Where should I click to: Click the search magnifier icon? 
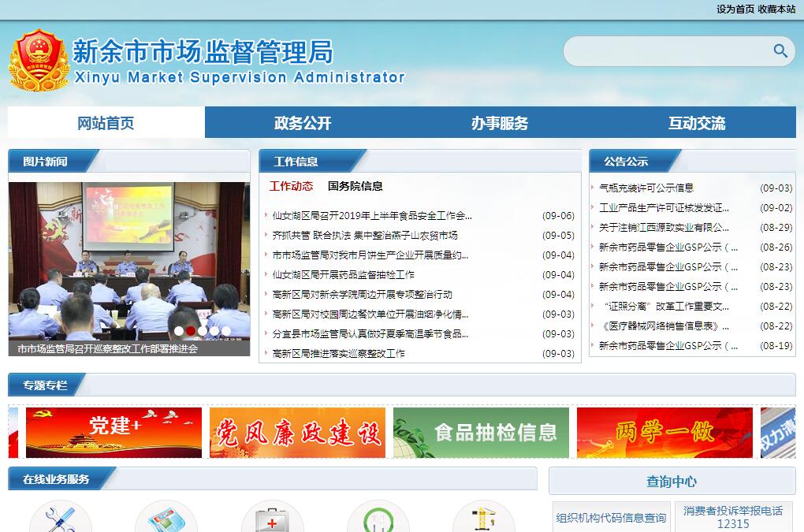pyautogui.click(x=780, y=51)
